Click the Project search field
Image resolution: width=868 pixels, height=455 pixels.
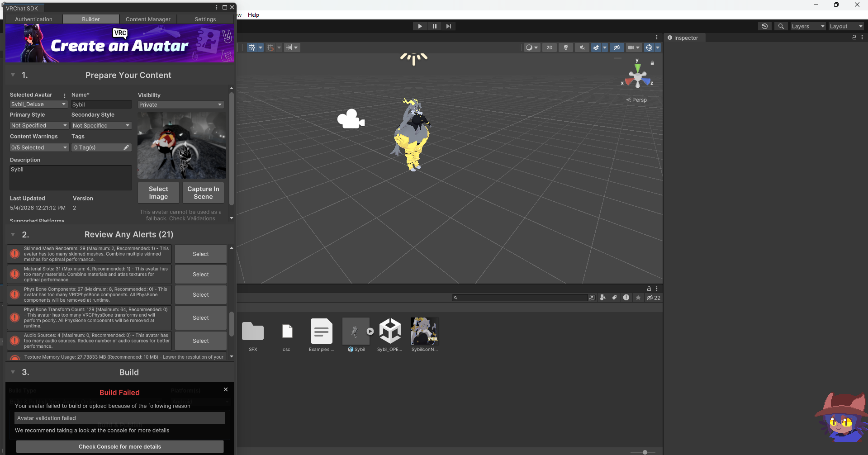[519, 298]
